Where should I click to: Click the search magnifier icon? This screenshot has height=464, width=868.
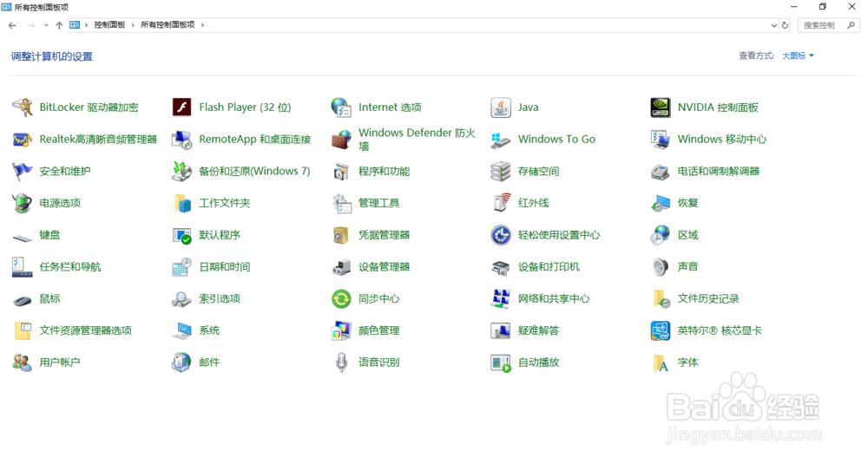[852, 25]
